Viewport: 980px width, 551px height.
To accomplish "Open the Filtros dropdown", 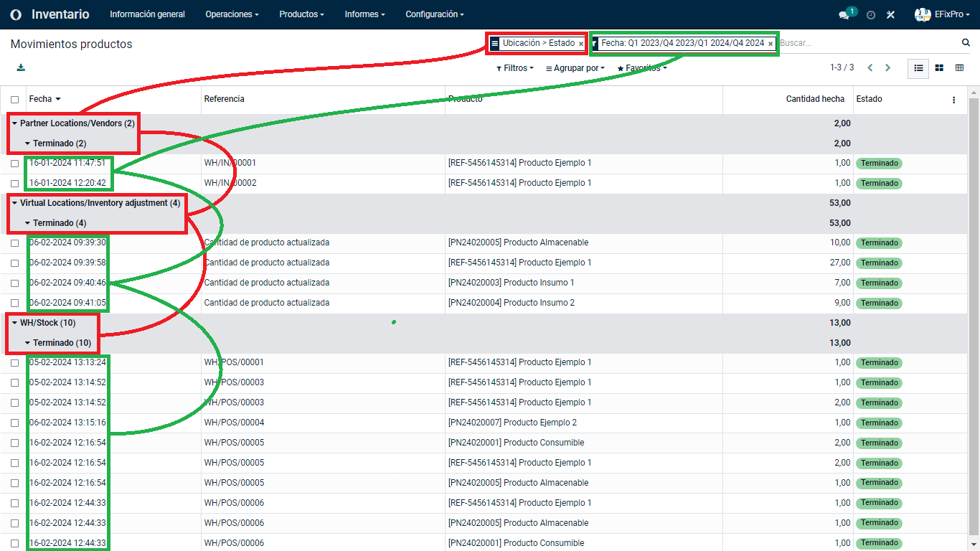I will click(x=514, y=68).
